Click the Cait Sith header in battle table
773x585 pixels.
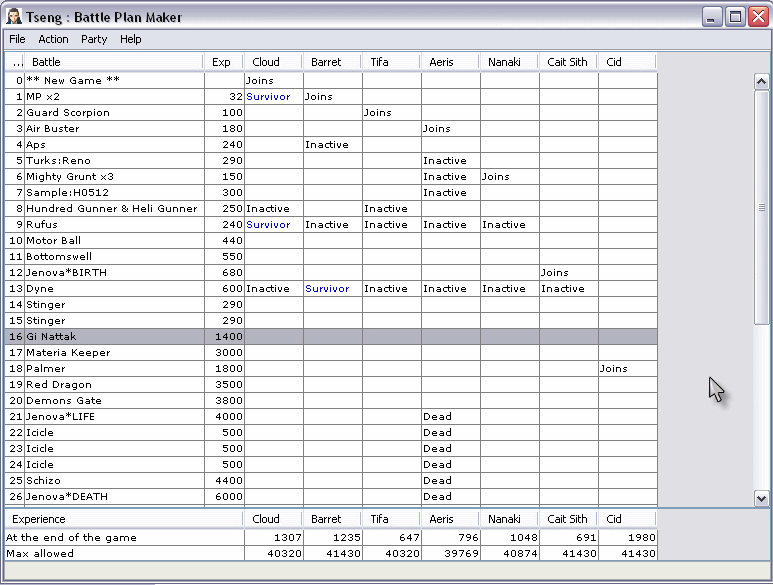click(x=568, y=62)
